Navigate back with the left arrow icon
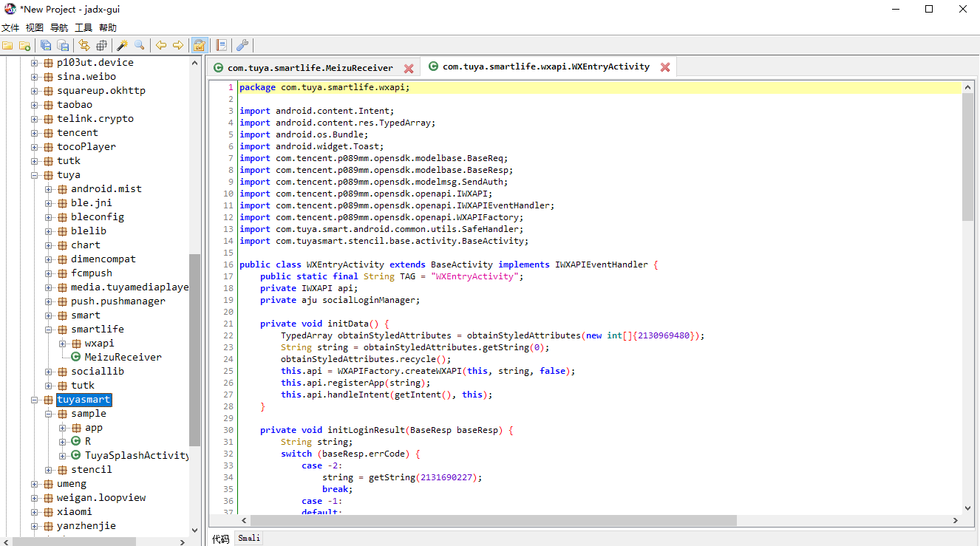The image size is (980, 546). point(161,45)
